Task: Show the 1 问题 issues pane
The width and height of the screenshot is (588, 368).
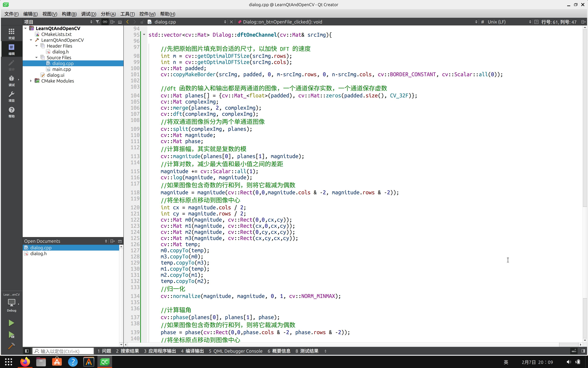Action: pyautogui.click(x=104, y=351)
